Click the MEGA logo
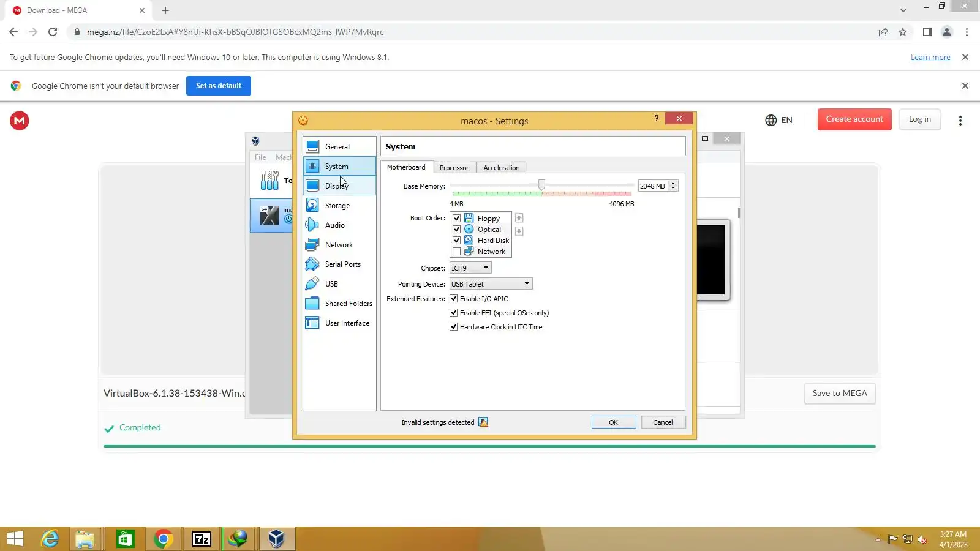 20,121
